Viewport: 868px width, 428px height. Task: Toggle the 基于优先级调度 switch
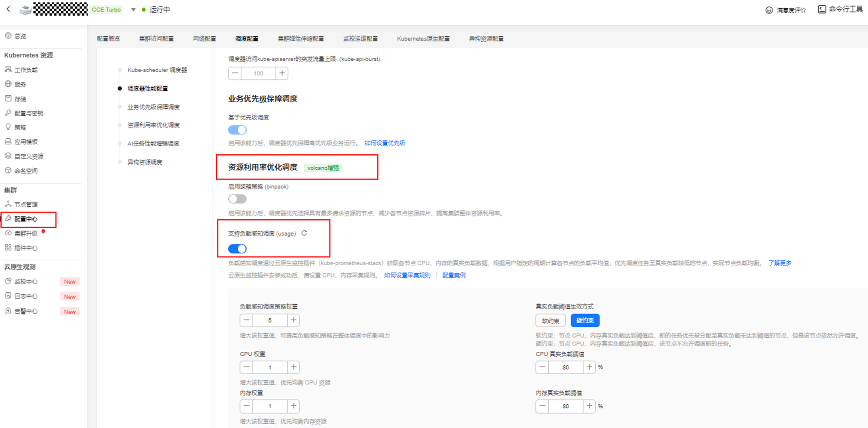click(237, 130)
